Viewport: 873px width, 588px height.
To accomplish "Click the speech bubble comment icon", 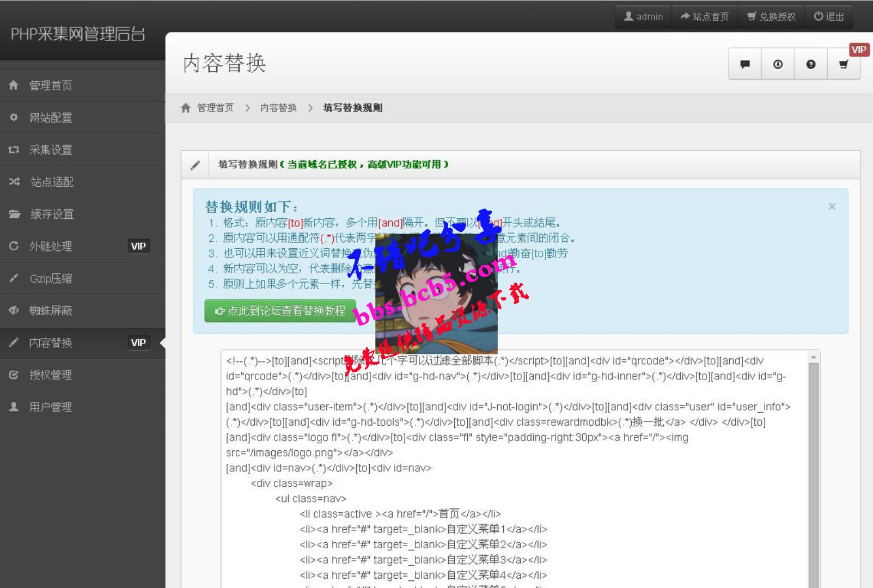I will tap(744, 64).
